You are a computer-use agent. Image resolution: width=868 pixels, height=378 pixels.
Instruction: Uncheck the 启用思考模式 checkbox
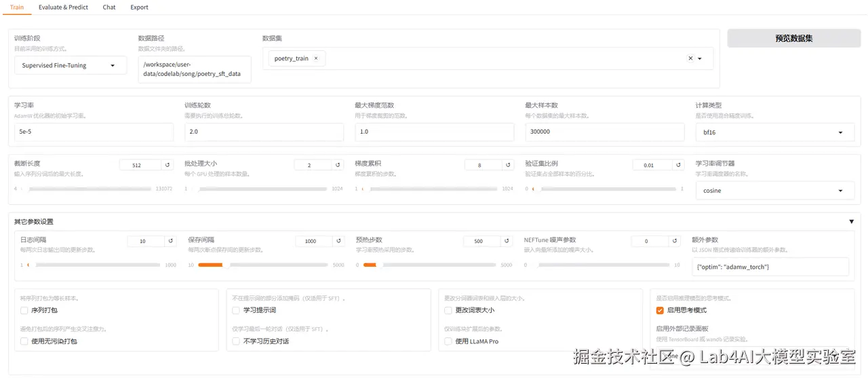pos(660,310)
